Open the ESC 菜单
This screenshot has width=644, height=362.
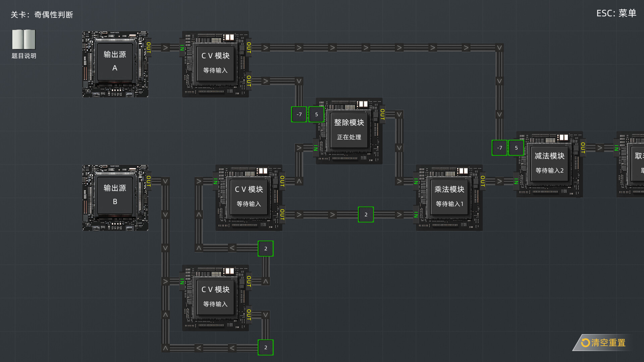pyautogui.click(x=616, y=13)
